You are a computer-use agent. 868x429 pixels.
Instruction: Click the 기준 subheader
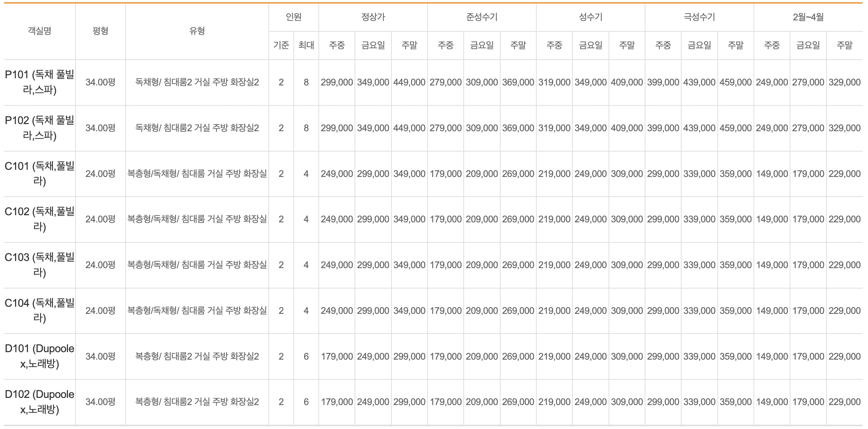click(x=281, y=45)
